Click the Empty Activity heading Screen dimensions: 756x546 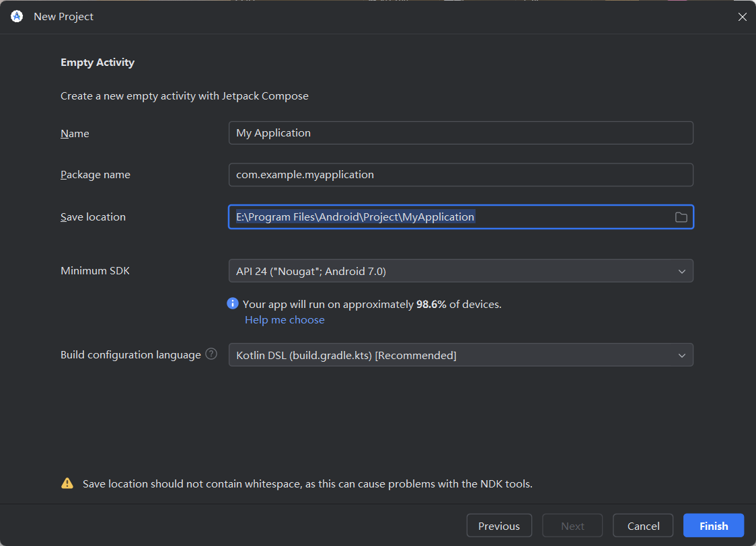(98, 63)
